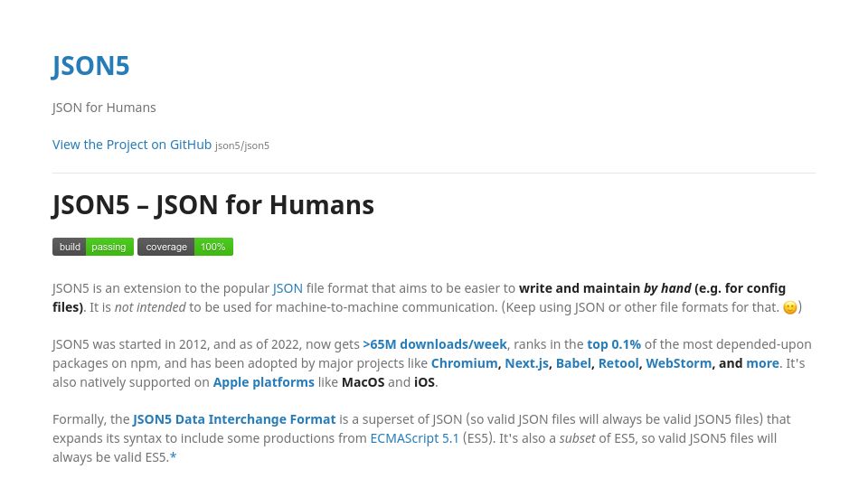The image size is (868, 488).
Task: Click the 'JSON for Humans' tagline under the title
Action: [104, 108]
